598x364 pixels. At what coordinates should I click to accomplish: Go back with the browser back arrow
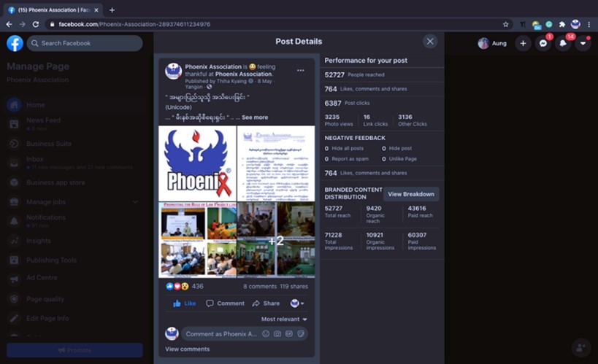click(9, 24)
